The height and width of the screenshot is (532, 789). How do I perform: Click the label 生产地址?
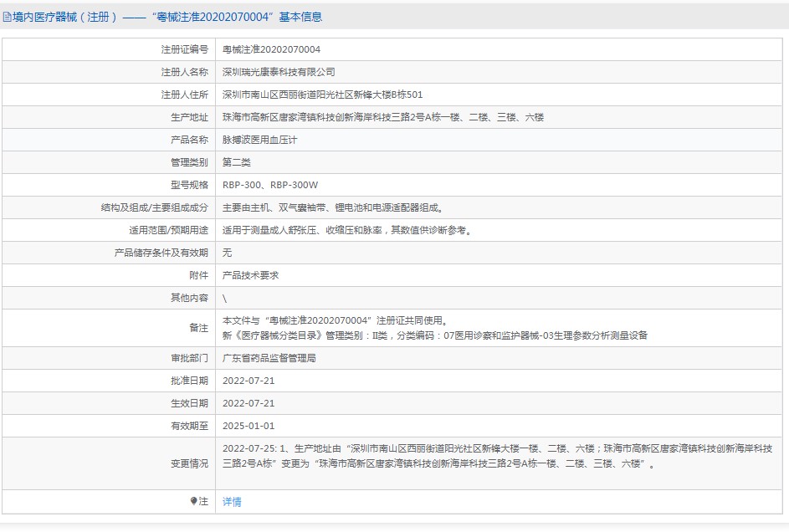point(189,117)
